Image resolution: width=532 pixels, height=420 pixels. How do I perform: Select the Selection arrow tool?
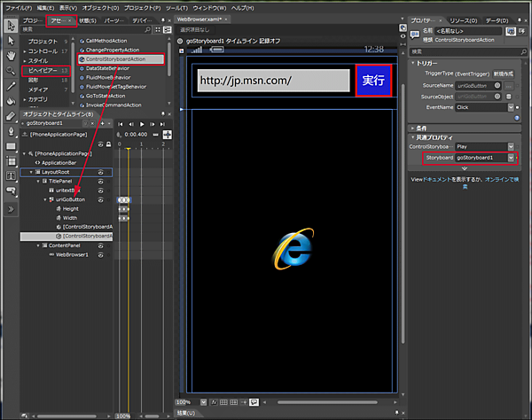[x=11, y=25]
